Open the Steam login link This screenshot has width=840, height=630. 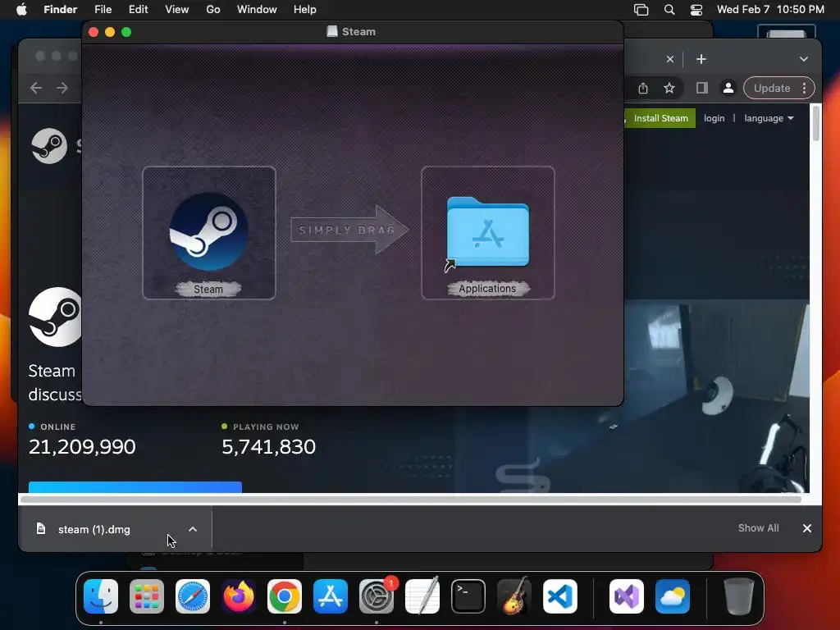pos(714,118)
